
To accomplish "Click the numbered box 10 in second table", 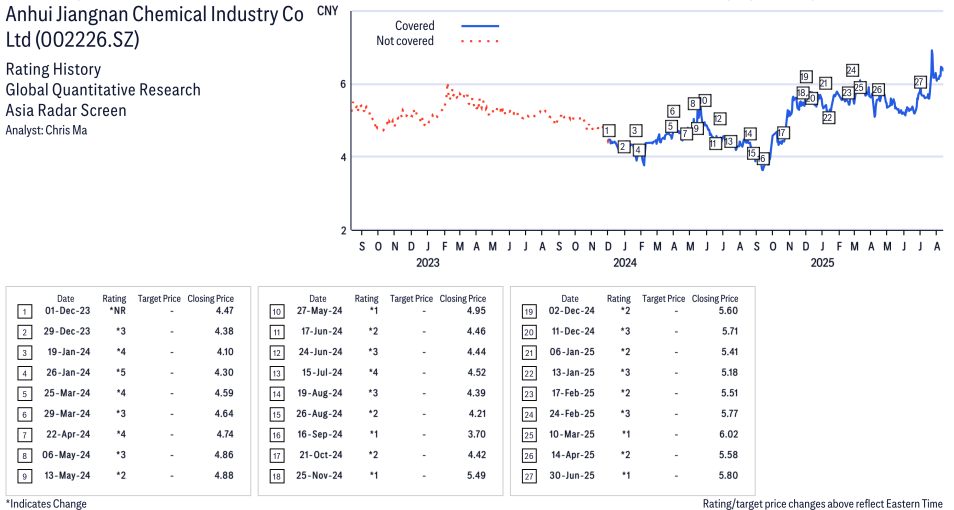I will (277, 312).
